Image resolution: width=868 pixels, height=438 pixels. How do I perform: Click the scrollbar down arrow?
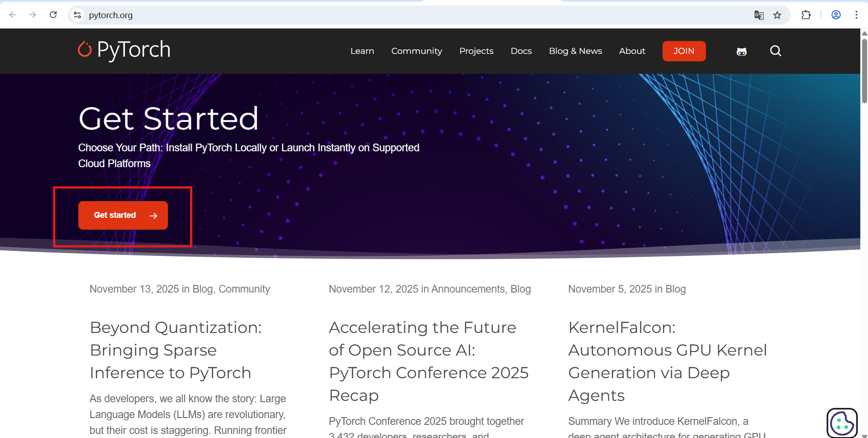point(864,436)
